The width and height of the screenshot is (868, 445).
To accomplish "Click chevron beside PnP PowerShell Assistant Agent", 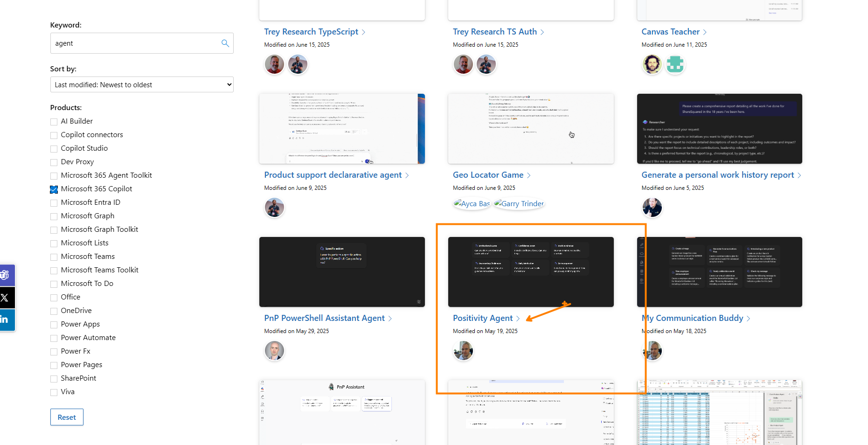I will coord(390,319).
